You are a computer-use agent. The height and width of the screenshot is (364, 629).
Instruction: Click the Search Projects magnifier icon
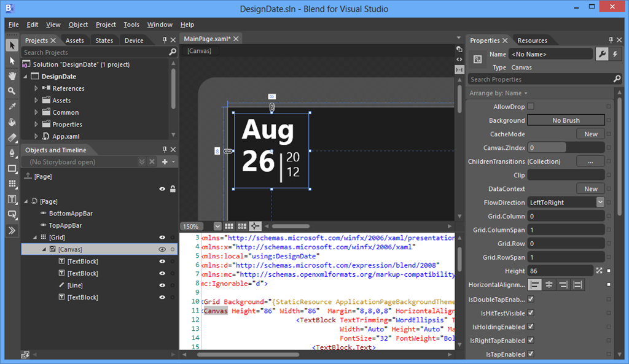[x=173, y=52]
